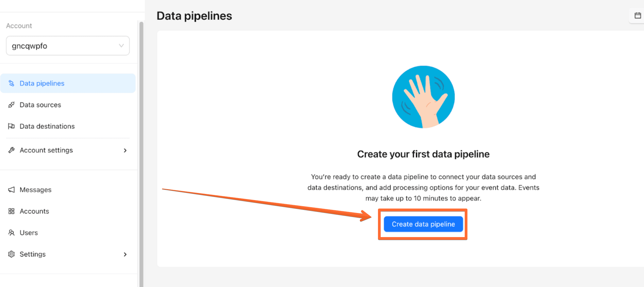Viewport: 644px width, 287px height.
Task: Click the Messages megaphone icon
Action: (x=11, y=190)
